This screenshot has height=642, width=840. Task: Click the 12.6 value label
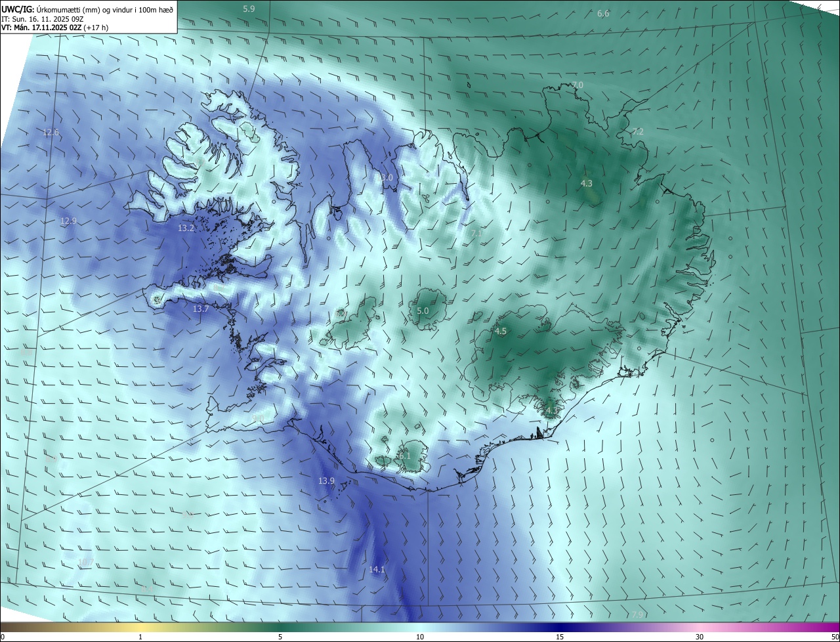point(51,132)
